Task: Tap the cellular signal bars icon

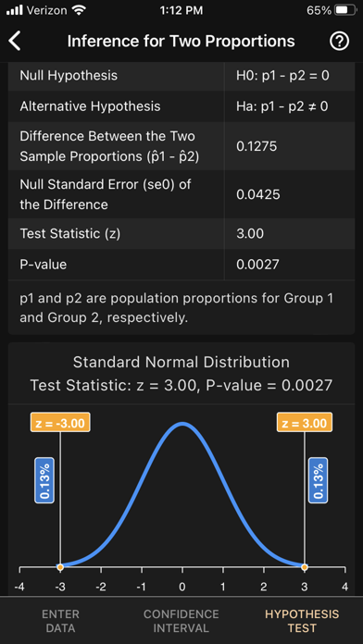Action: [15, 10]
